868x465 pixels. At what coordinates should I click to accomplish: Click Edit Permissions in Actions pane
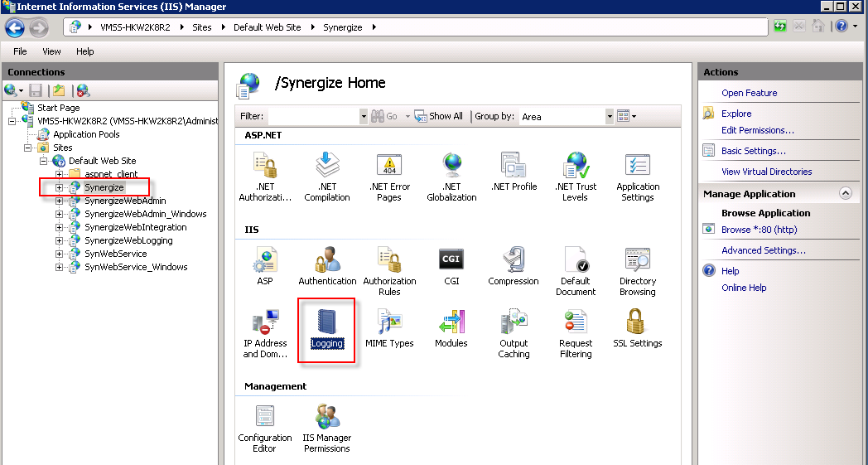(757, 130)
